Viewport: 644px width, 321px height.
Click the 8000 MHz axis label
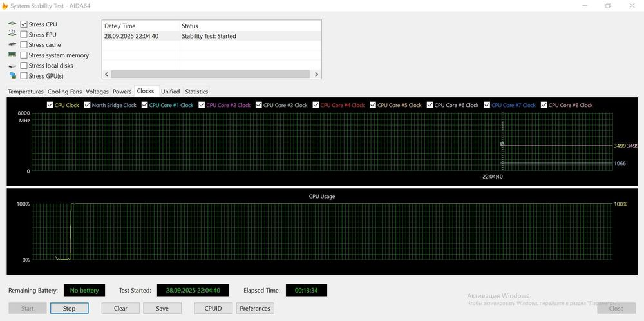pyautogui.click(x=24, y=116)
